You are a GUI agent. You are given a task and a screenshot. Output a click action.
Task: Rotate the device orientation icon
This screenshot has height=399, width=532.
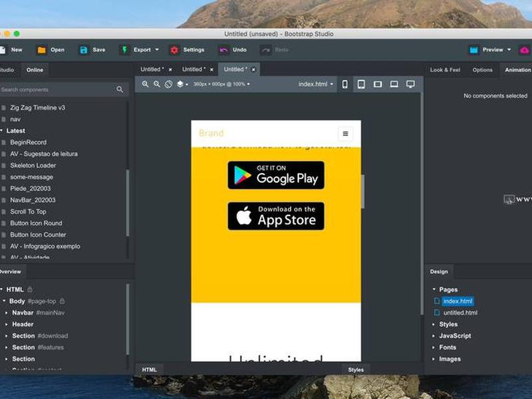coord(168,84)
